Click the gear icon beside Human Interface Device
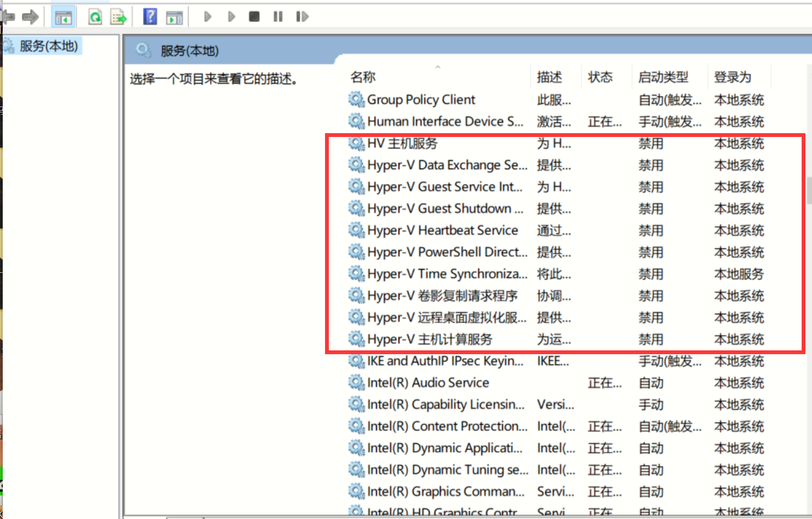 click(x=357, y=121)
